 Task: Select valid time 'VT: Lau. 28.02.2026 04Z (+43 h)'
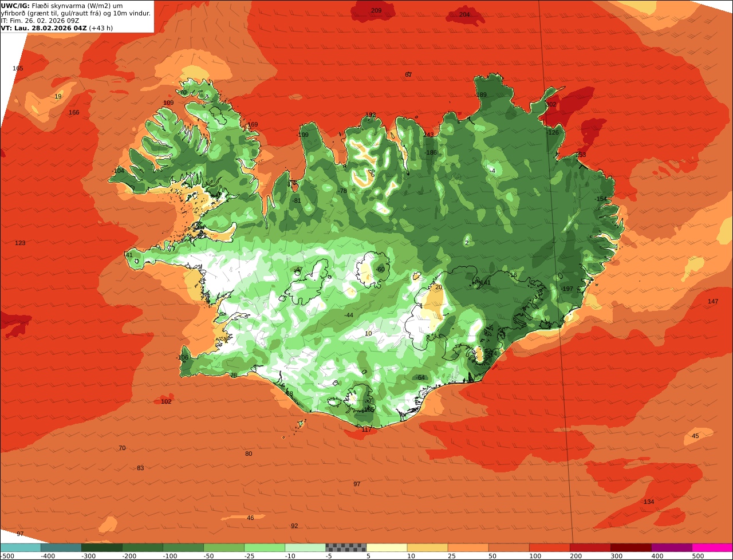click(x=57, y=27)
